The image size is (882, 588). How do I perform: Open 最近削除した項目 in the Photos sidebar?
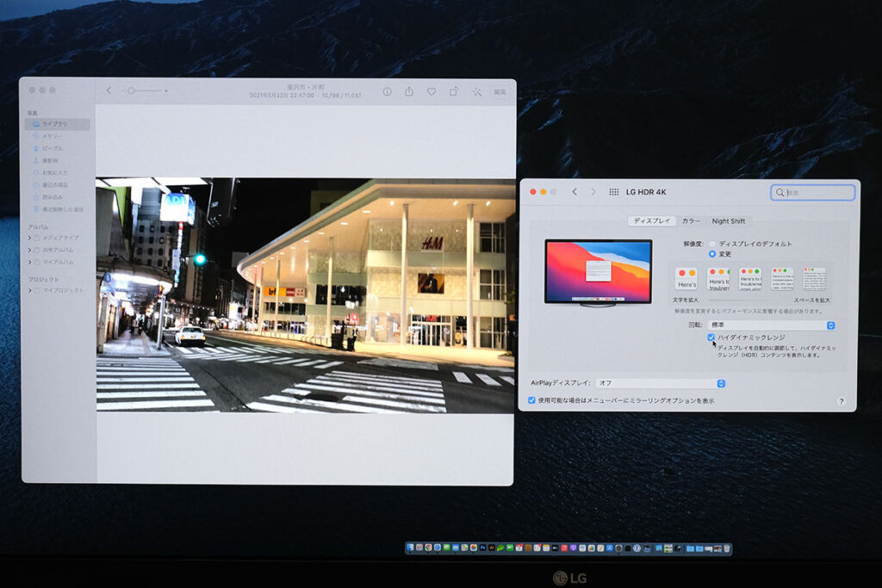pos(58,209)
